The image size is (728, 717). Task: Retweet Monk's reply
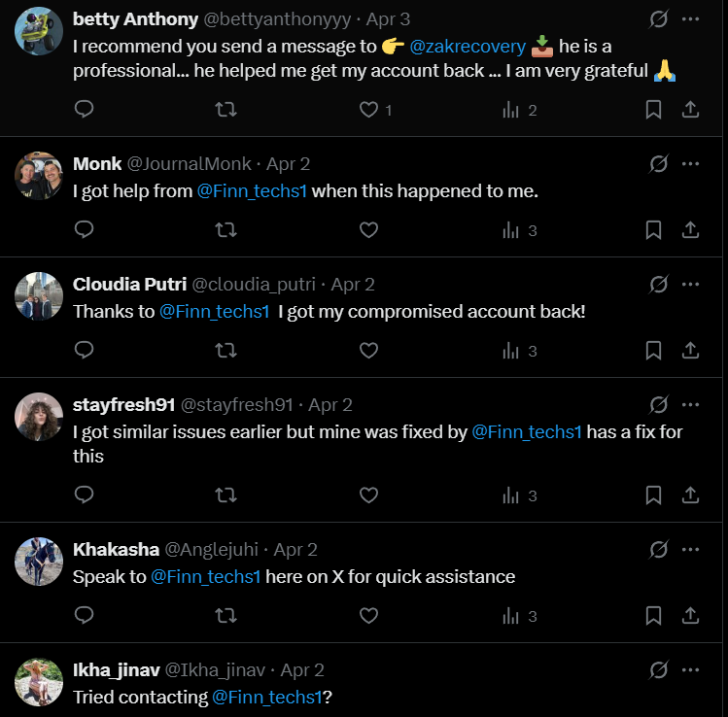pos(225,230)
